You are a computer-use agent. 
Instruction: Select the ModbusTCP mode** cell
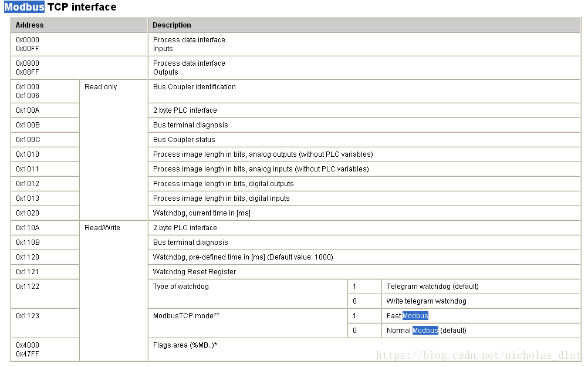(186, 316)
